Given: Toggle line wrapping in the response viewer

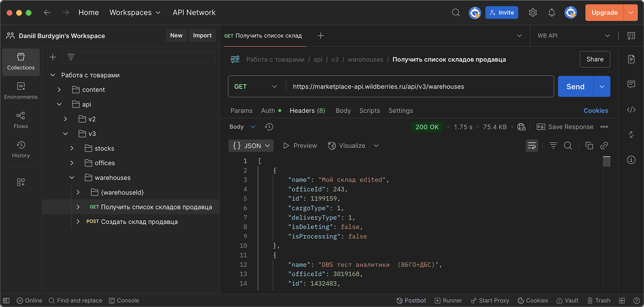Looking at the screenshot, I should (x=532, y=145).
